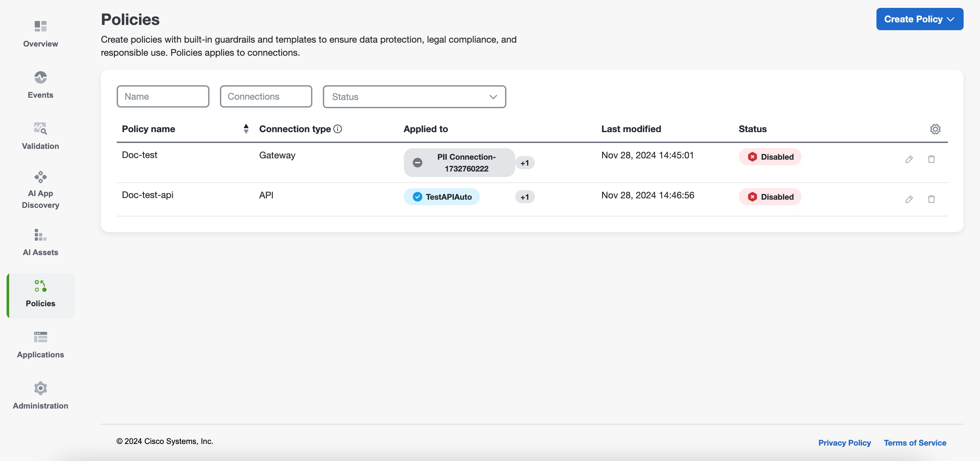Click the Doc-test policy name

[x=139, y=155]
